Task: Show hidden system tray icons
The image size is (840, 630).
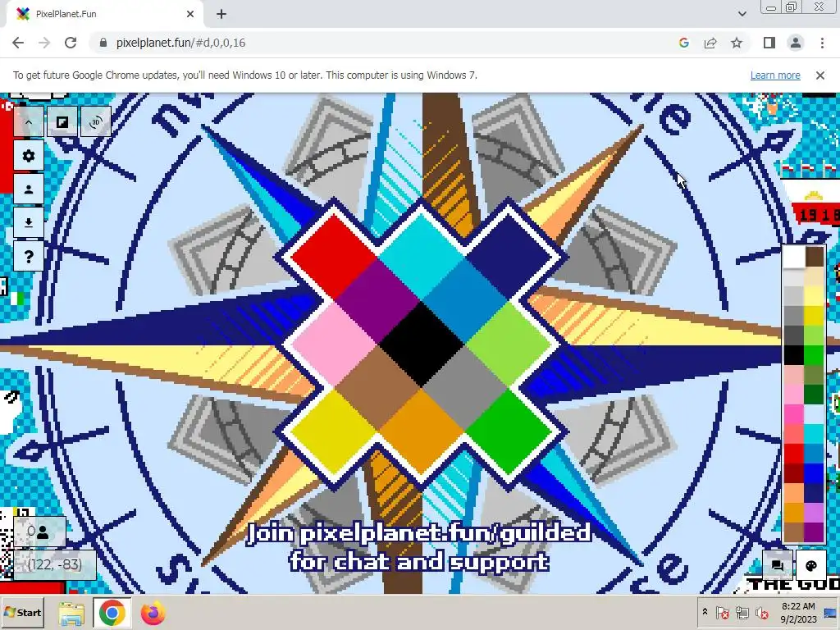Action: click(705, 612)
